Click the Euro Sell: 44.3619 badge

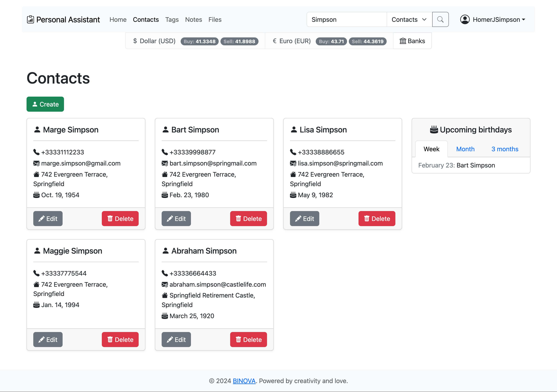367,41
